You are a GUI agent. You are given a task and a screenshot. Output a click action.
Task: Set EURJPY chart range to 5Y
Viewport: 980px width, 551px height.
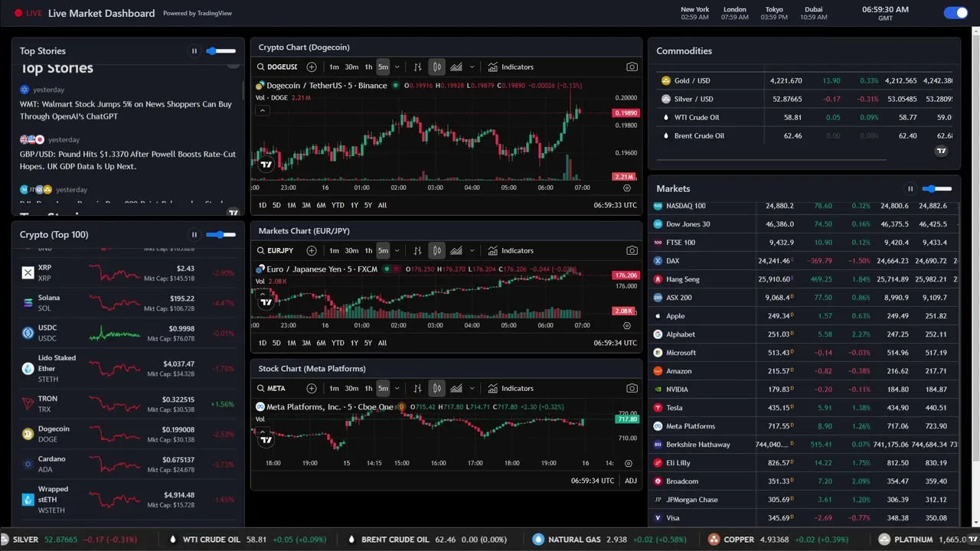(368, 343)
